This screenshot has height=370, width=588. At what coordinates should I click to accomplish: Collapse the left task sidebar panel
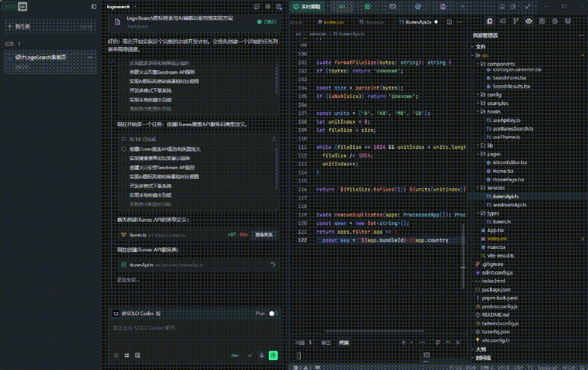[94, 7]
